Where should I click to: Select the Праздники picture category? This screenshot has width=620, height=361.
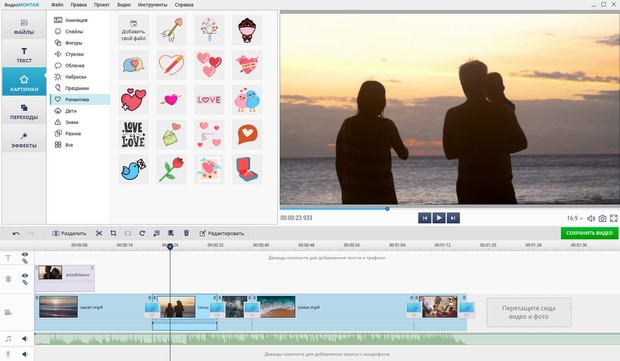click(79, 88)
